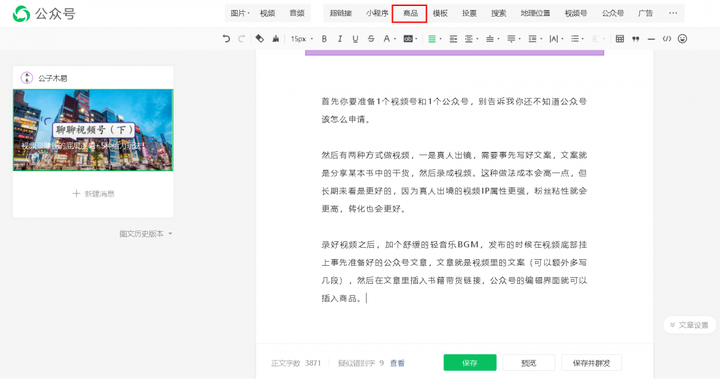Insert a code block
Viewport: 720px width, 379px height.
coord(667,39)
